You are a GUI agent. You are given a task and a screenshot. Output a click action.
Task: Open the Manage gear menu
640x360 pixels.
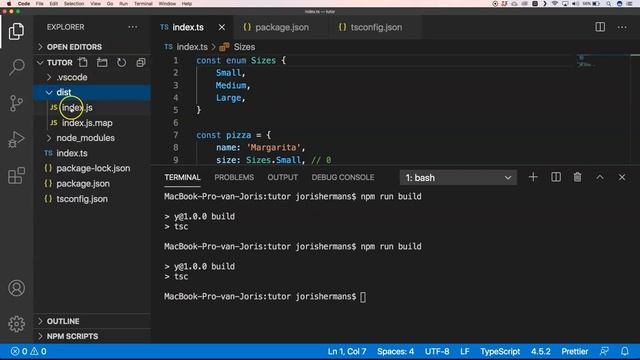16,324
